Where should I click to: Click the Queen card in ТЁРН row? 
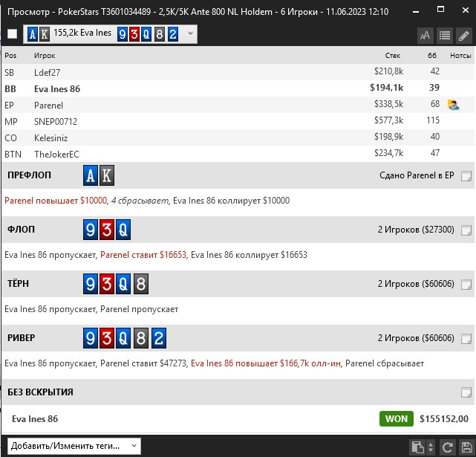(x=123, y=284)
